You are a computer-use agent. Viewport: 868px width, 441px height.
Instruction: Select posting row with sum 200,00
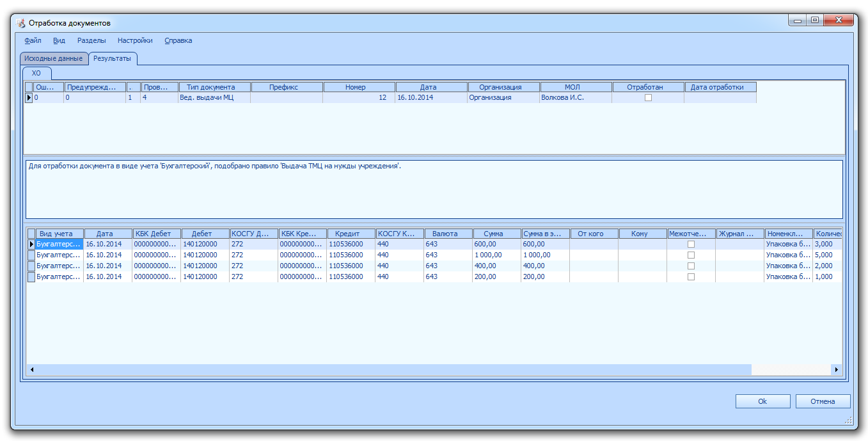click(435, 277)
